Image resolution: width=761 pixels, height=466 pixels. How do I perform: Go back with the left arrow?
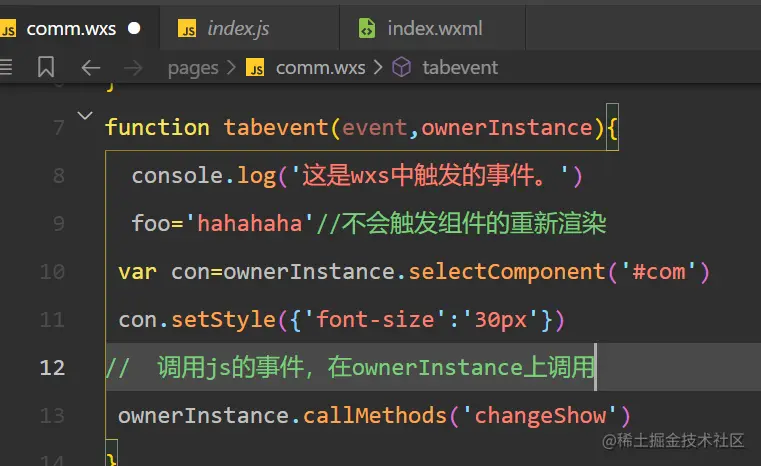[91, 67]
